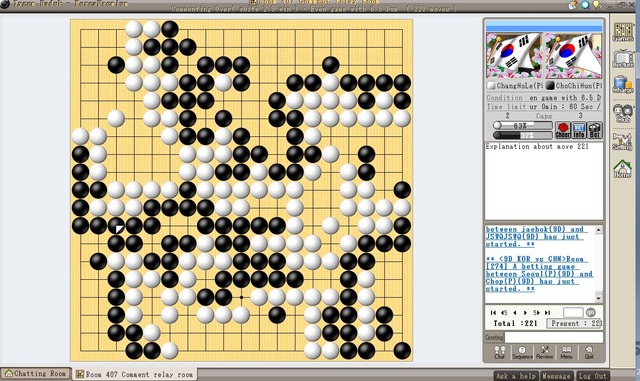
Task: Click the lightbulb help icon in the title bar
Action: pyautogui.click(x=597, y=4)
